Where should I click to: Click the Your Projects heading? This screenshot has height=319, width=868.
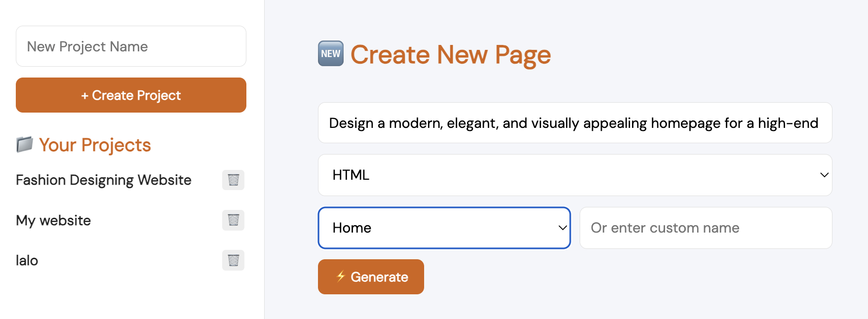[95, 145]
